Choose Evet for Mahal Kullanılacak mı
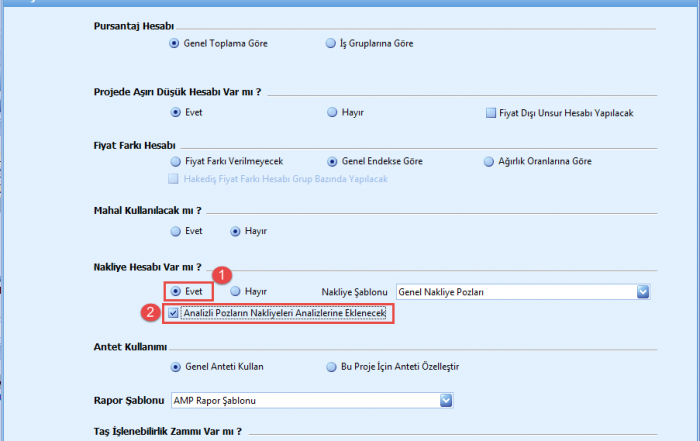This screenshot has width=700, height=441. (176, 231)
